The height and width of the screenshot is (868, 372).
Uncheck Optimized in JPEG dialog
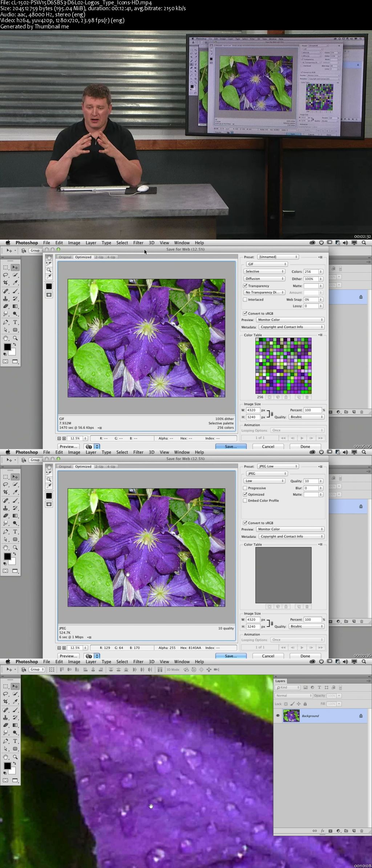pyautogui.click(x=245, y=495)
